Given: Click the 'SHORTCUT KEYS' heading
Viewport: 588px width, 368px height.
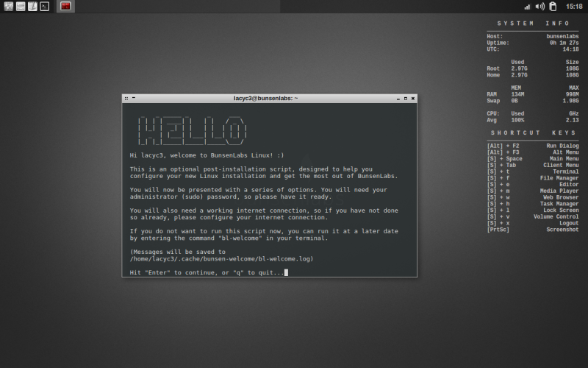Looking at the screenshot, I should point(533,133).
